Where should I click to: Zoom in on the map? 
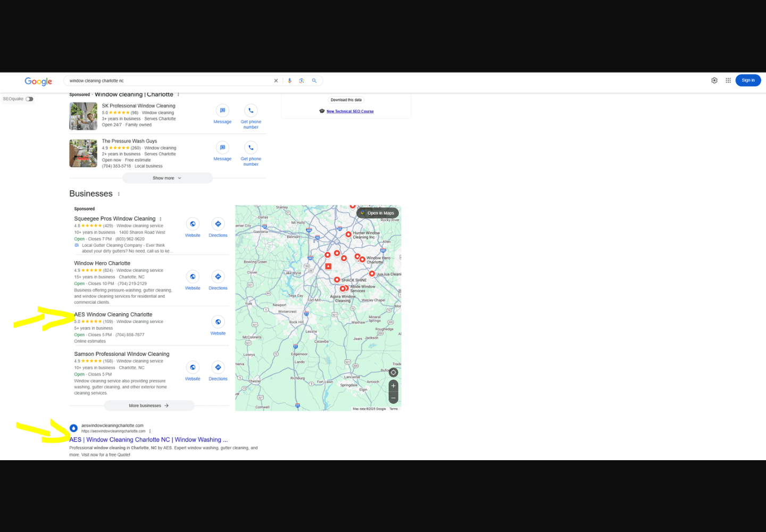pyautogui.click(x=394, y=386)
